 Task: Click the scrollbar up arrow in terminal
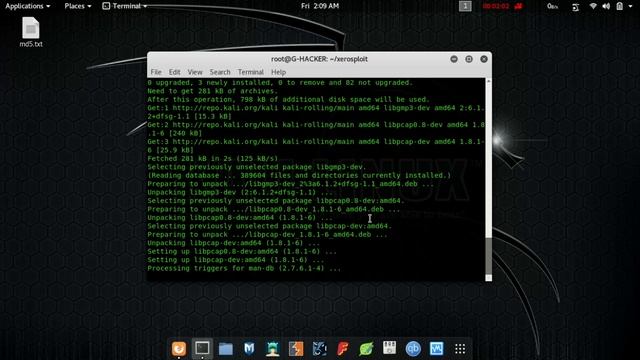(x=488, y=81)
